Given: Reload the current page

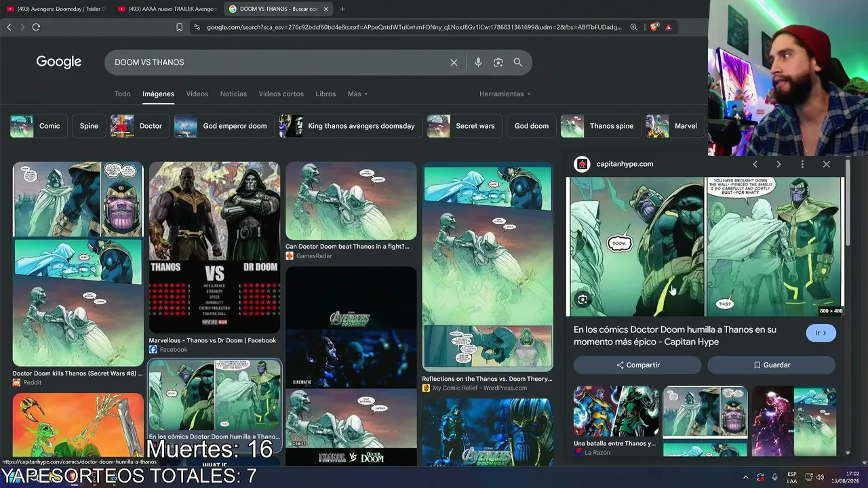Looking at the screenshot, I should click(36, 27).
